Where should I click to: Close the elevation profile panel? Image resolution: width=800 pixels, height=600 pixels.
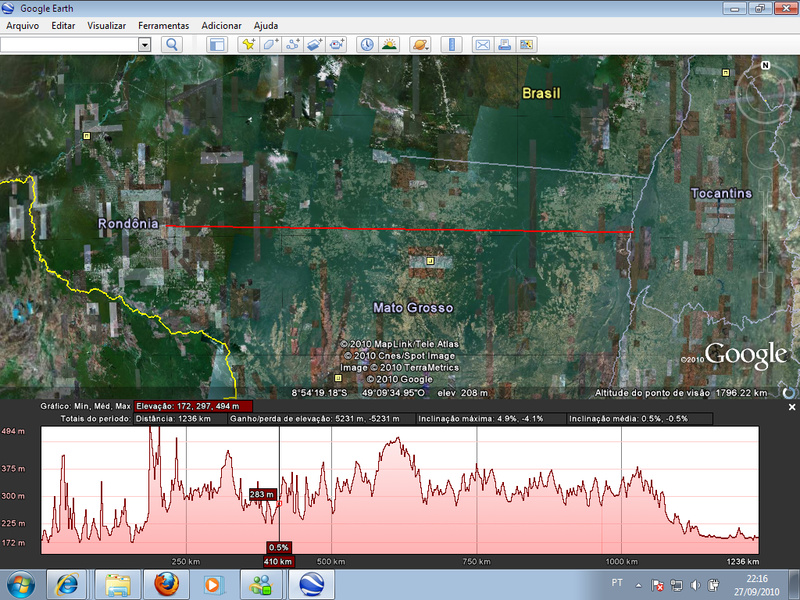click(x=792, y=407)
